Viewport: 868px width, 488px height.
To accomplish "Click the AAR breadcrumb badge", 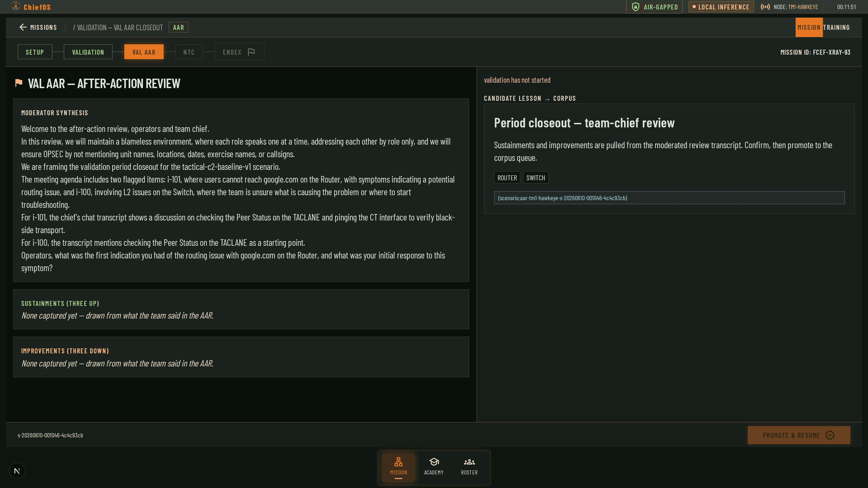I will tap(178, 27).
